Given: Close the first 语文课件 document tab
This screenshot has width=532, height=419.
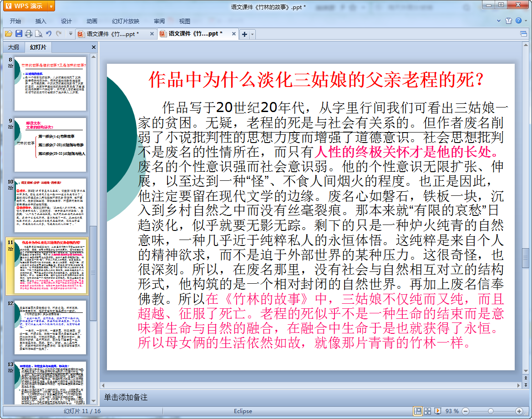Looking at the screenshot, I should coord(152,34).
